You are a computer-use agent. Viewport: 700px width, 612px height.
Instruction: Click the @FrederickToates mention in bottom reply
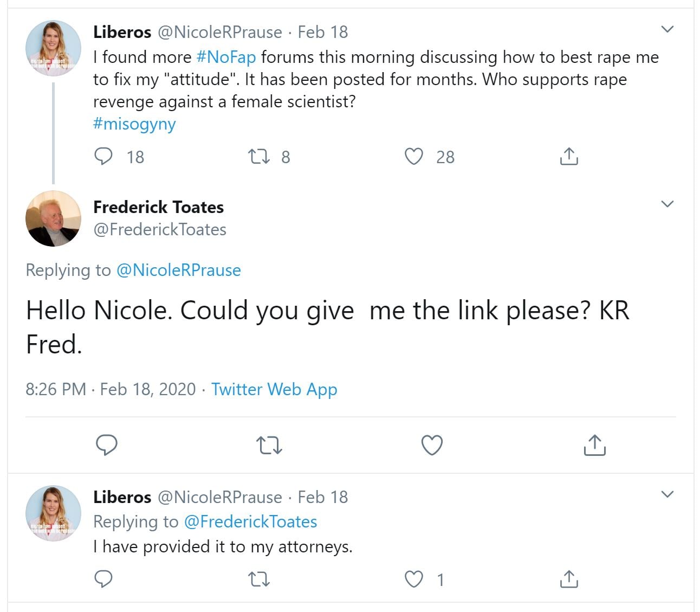coord(250,521)
